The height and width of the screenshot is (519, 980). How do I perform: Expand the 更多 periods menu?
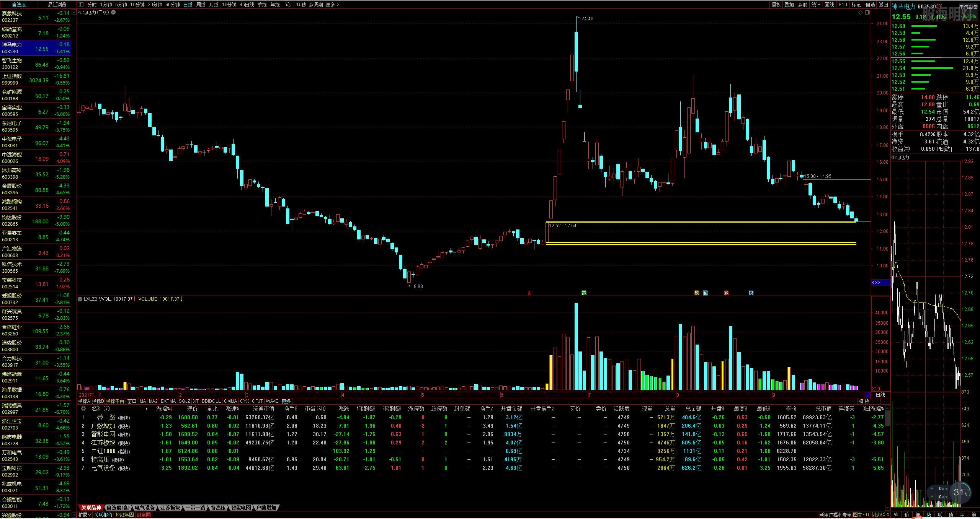coord(332,5)
